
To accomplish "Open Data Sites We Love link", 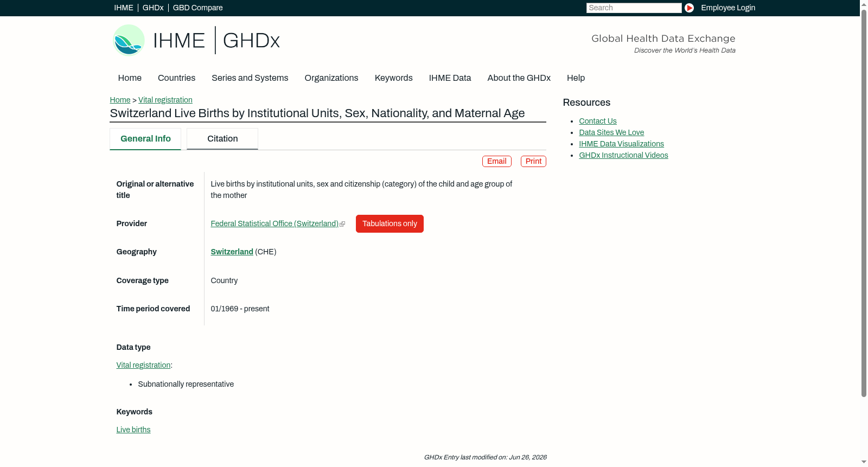I will pyautogui.click(x=611, y=133).
